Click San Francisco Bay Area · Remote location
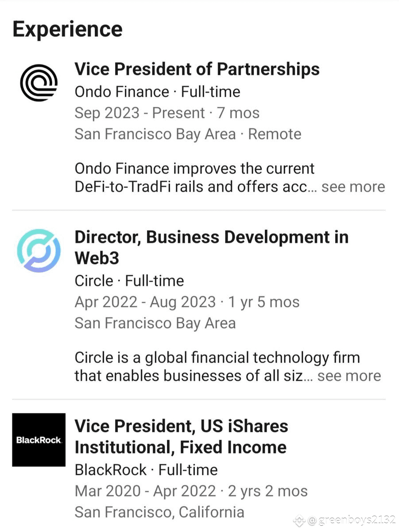Viewport: 399px width, 532px height. click(x=188, y=134)
